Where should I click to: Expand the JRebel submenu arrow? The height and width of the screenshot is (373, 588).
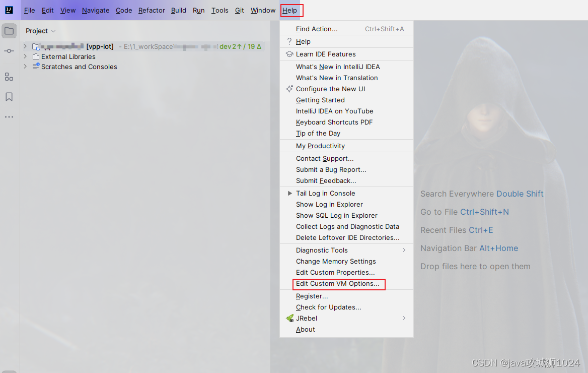[x=404, y=318]
